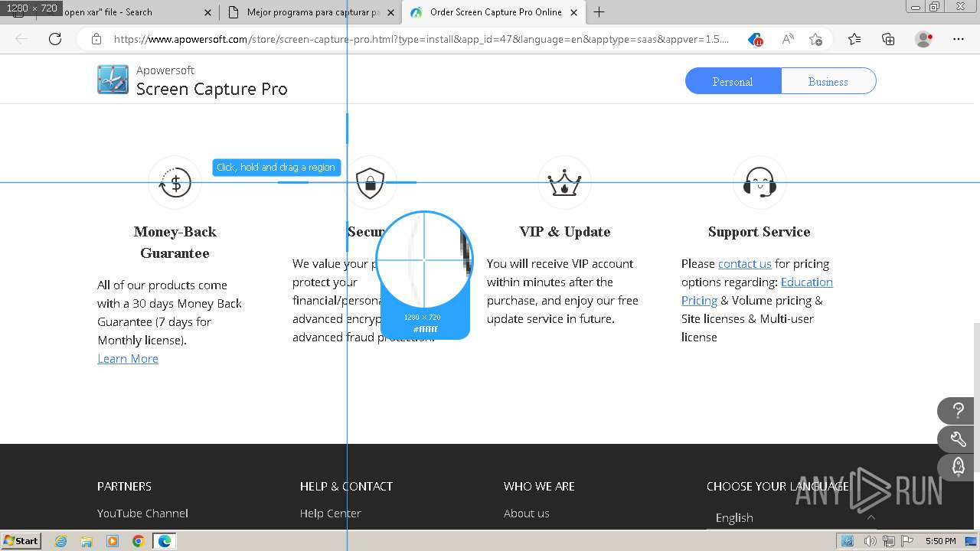Click the Read aloud icon

click(x=787, y=39)
